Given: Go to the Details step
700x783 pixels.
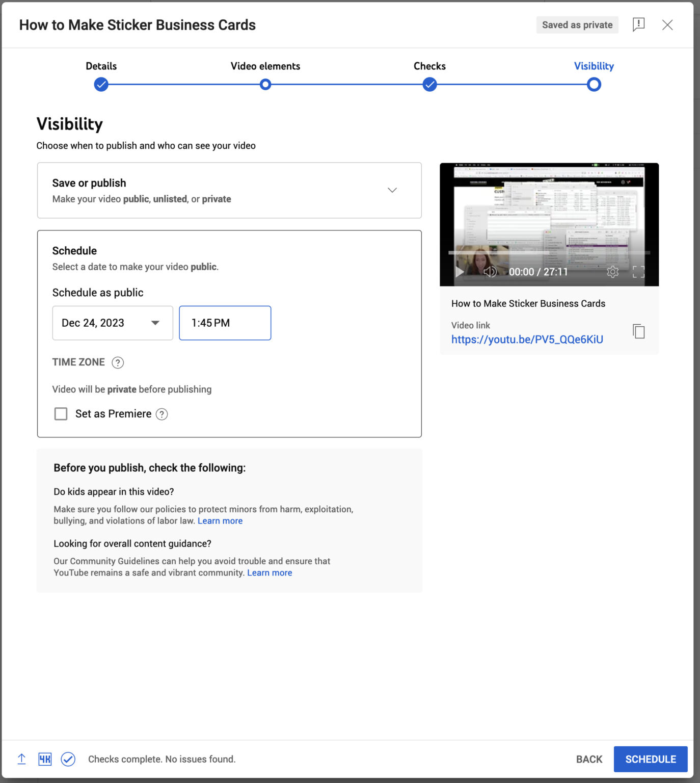Looking at the screenshot, I should (101, 84).
